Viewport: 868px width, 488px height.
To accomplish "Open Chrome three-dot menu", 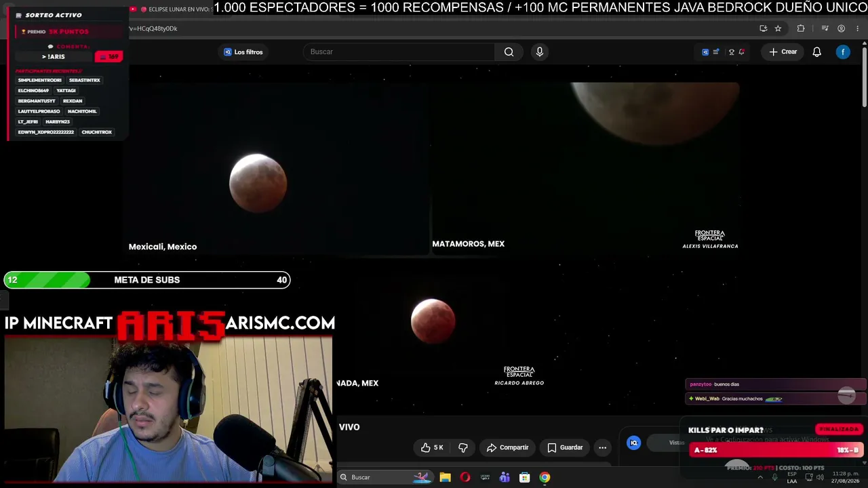I will click(x=858, y=28).
